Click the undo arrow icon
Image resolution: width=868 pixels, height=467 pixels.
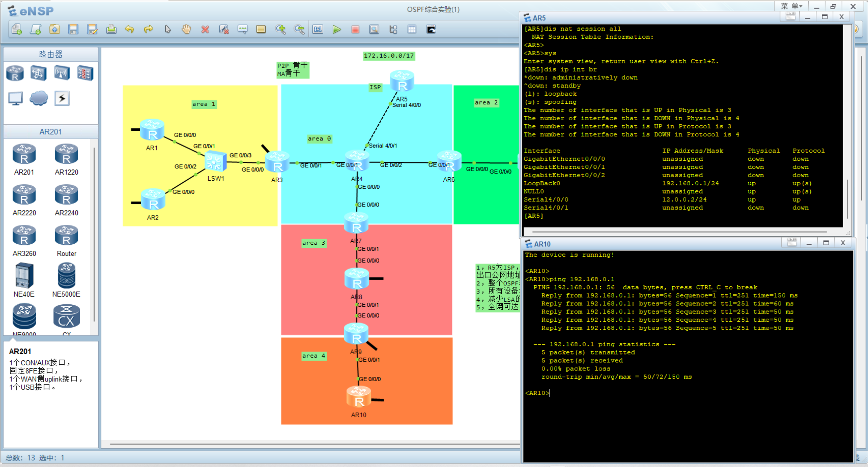129,29
